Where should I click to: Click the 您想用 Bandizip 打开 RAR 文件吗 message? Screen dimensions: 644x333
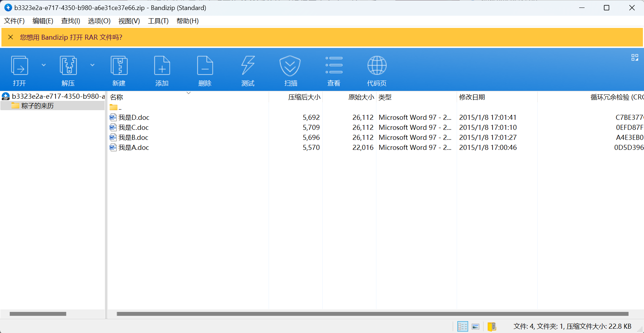tap(71, 37)
